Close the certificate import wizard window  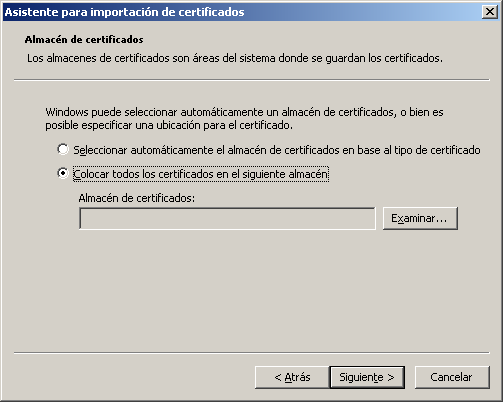tap(490, 12)
